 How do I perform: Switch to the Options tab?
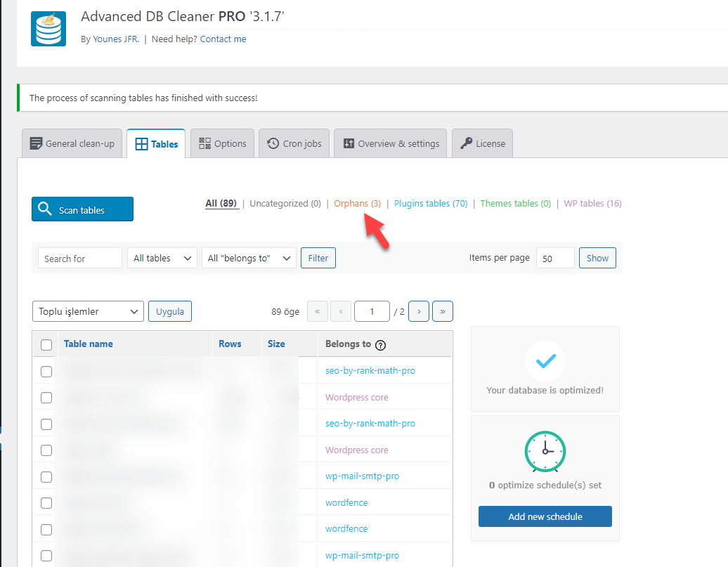(x=222, y=143)
